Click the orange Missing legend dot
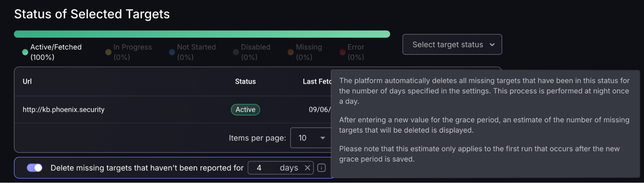The height and width of the screenshot is (183, 644). 291,52
